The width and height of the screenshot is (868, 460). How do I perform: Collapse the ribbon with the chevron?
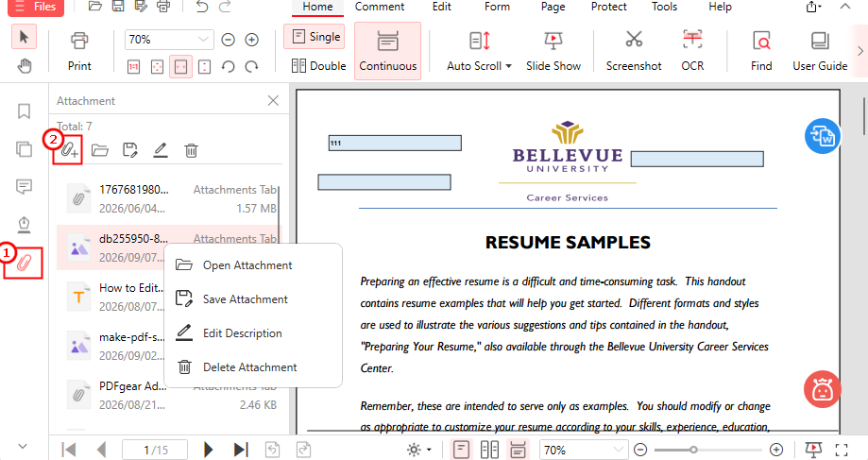pos(844,7)
